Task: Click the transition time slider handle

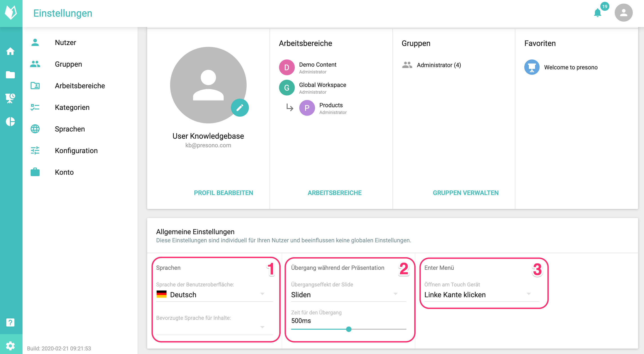Action: [349, 329]
